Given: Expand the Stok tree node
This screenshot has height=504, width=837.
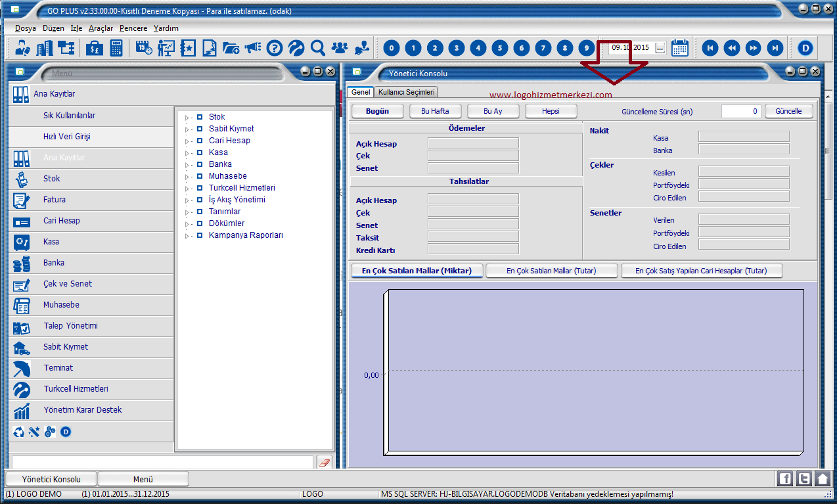Looking at the screenshot, I should coord(187,118).
